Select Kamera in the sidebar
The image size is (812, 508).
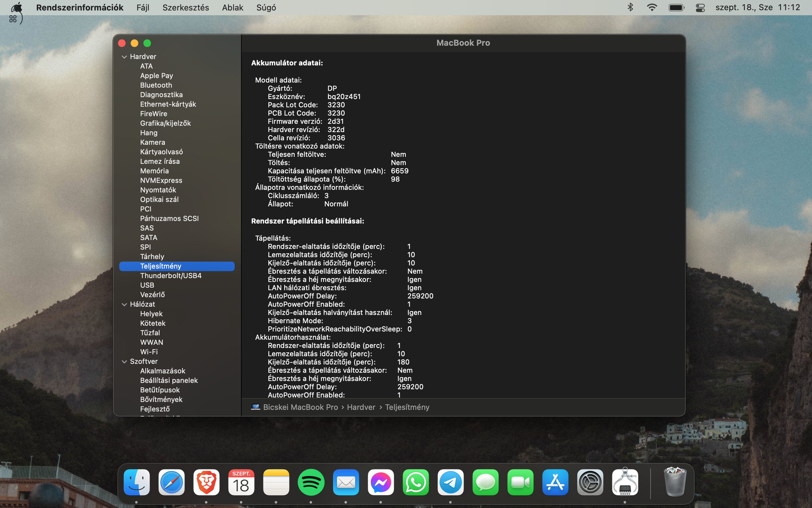pyautogui.click(x=153, y=143)
